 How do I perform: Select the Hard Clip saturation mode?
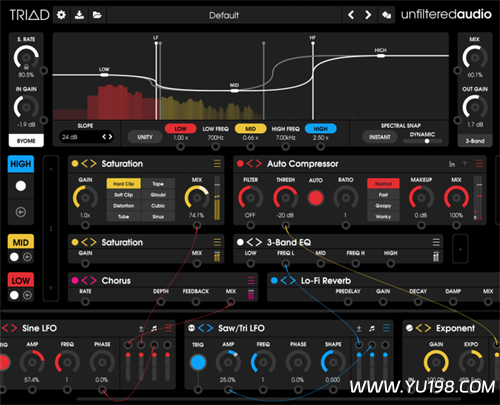[124, 184]
